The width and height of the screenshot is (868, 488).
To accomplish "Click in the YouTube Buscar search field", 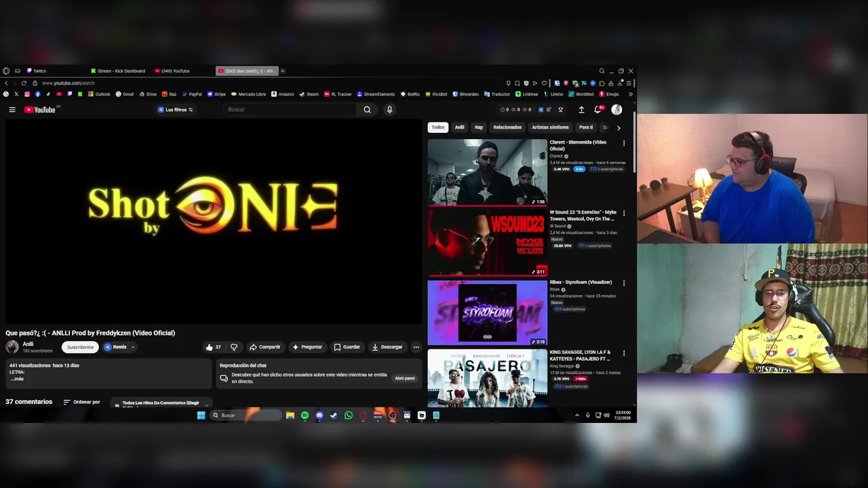I will 290,110.
